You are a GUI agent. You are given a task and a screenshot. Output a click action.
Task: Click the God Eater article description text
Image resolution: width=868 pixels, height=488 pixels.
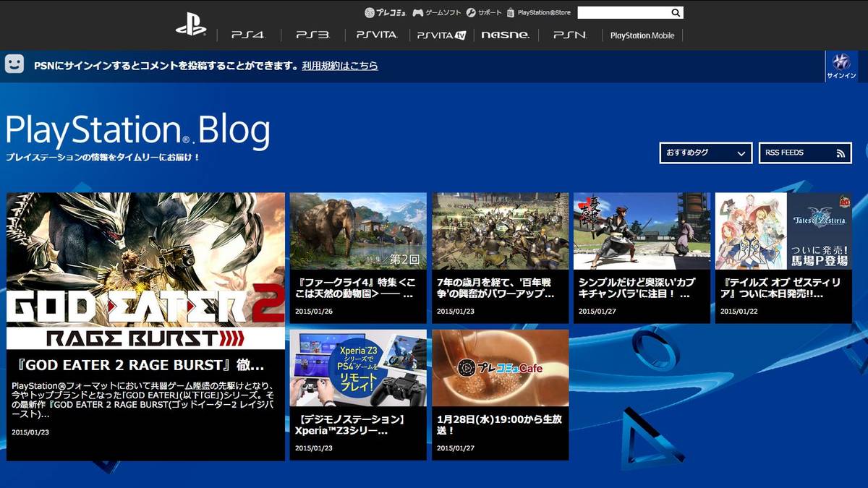[142, 401]
